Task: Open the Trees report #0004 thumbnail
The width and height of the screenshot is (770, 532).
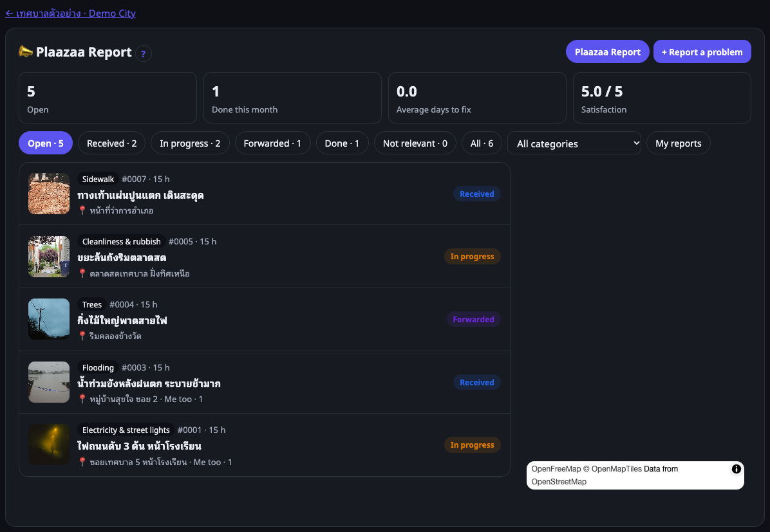Action: coord(49,319)
